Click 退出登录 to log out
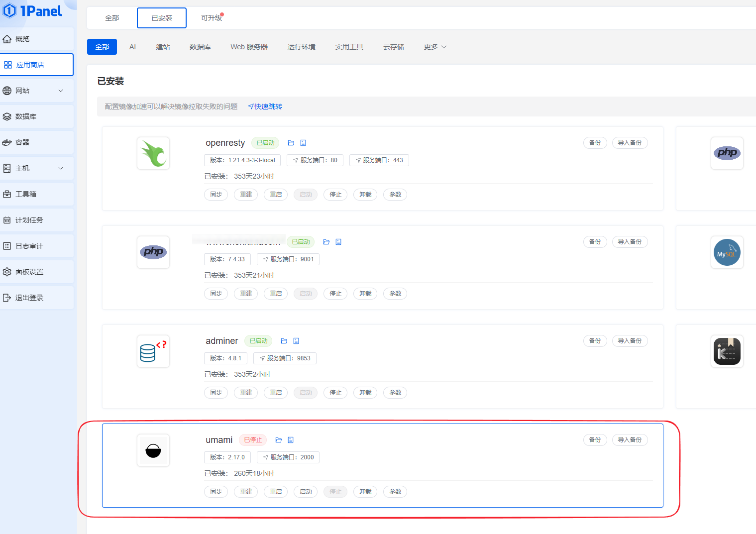The width and height of the screenshot is (756, 534). (37, 298)
